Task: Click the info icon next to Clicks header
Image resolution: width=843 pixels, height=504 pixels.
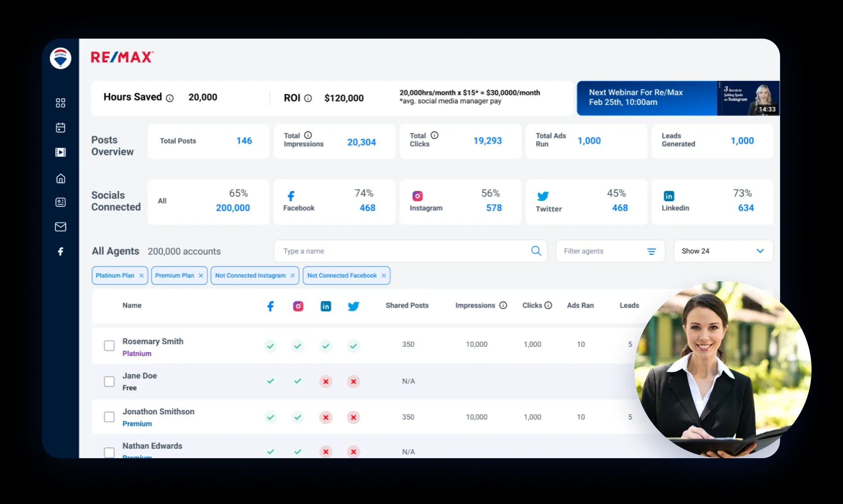Action: coord(548,305)
